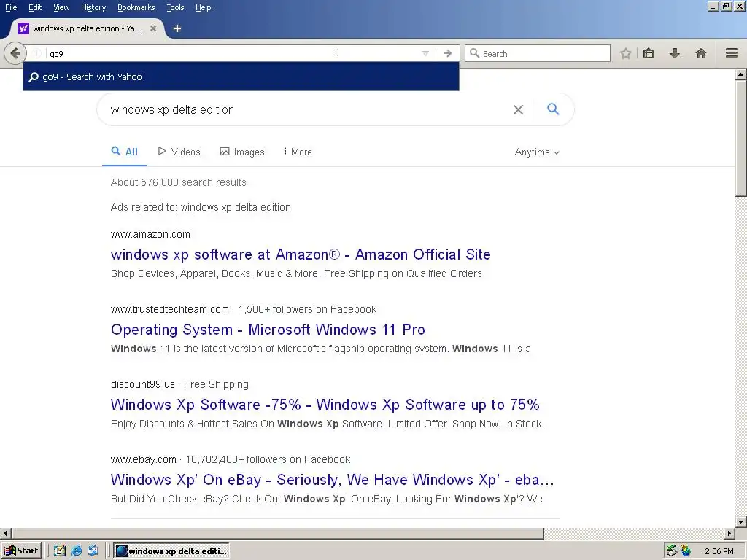The image size is (747, 560).
Task: Click the second system tray icon
Action: (x=686, y=551)
